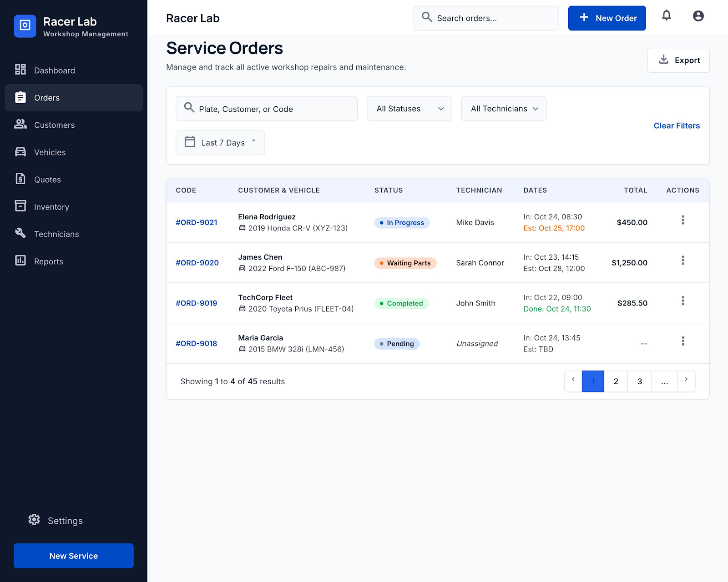Open Dashboard in the sidebar

coord(74,70)
